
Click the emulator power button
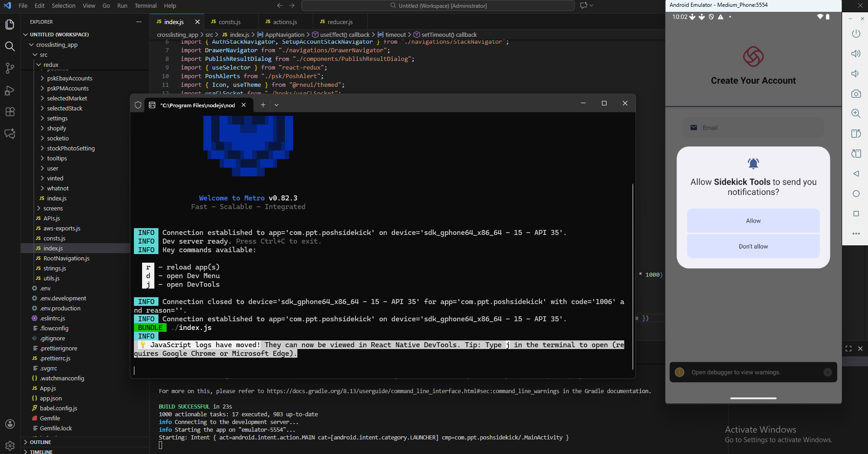point(856,34)
